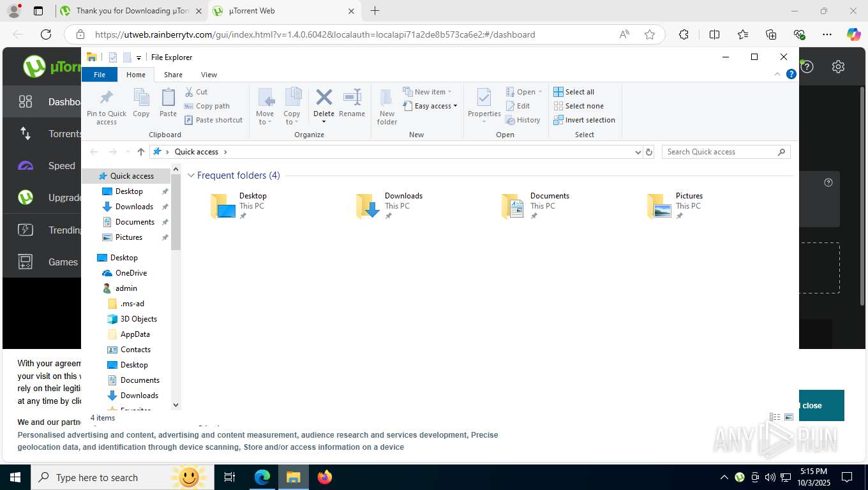
Task: Click the red Delete icon
Action: [x=324, y=98]
